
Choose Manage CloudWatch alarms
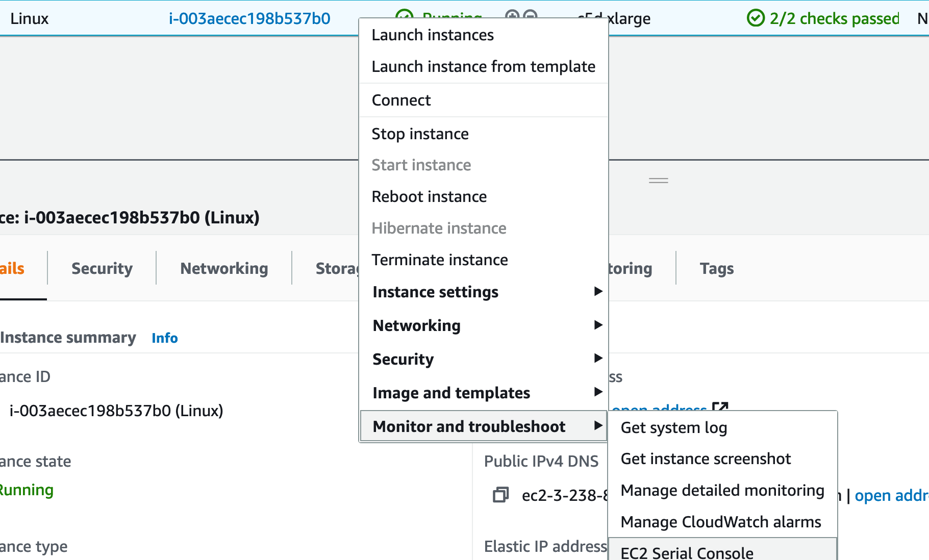click(720, 522)
